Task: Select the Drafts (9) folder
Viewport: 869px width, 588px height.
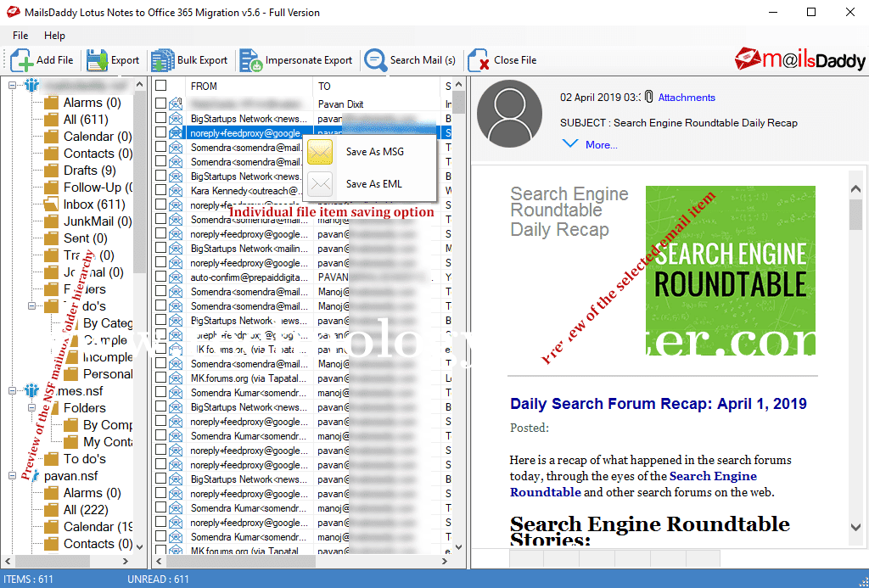Action: (89, 171)
